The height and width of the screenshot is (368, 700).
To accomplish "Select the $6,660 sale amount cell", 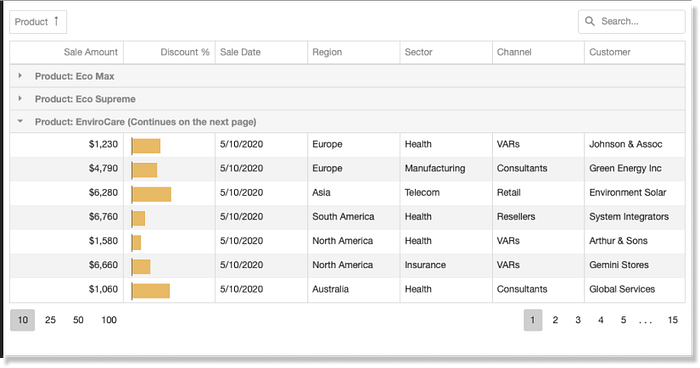I will point(67,265).
